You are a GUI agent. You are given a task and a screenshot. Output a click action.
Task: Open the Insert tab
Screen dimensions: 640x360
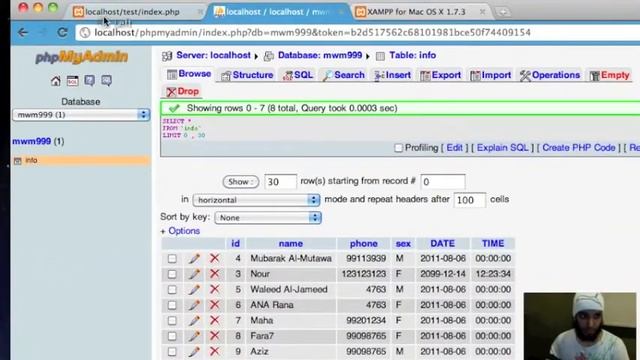(x=392, y=75)
